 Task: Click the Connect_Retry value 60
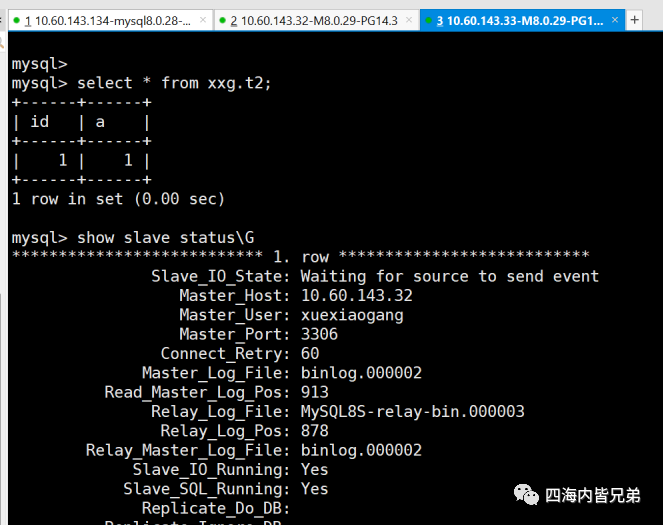tap(310, 354)
